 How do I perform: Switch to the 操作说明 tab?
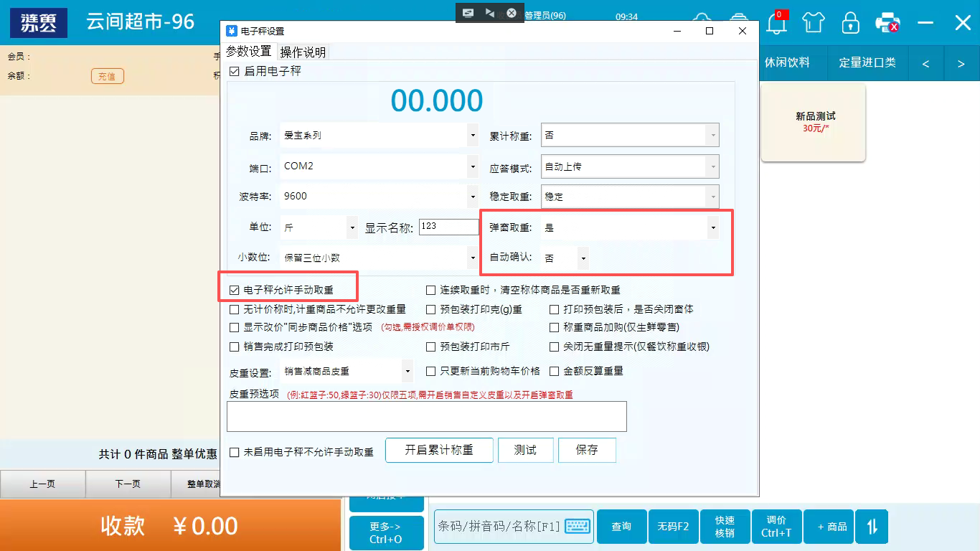pyautogui.click(x=303, y=52)
